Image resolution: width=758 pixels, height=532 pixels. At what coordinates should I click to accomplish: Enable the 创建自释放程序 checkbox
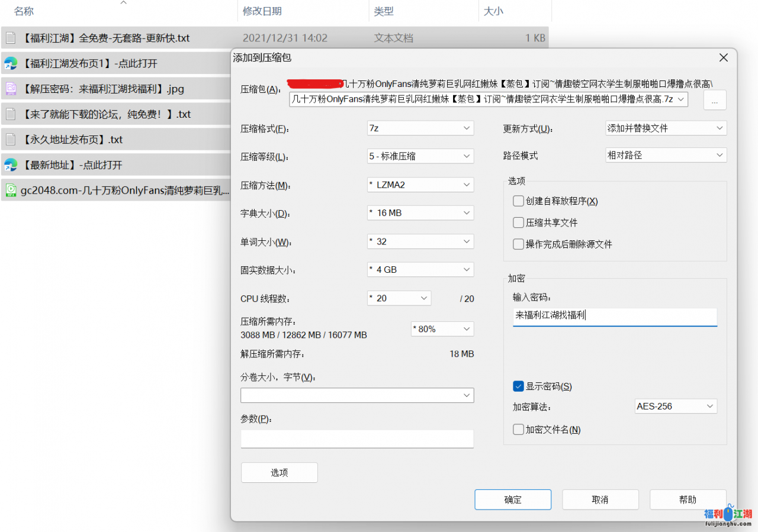(519, 201)
